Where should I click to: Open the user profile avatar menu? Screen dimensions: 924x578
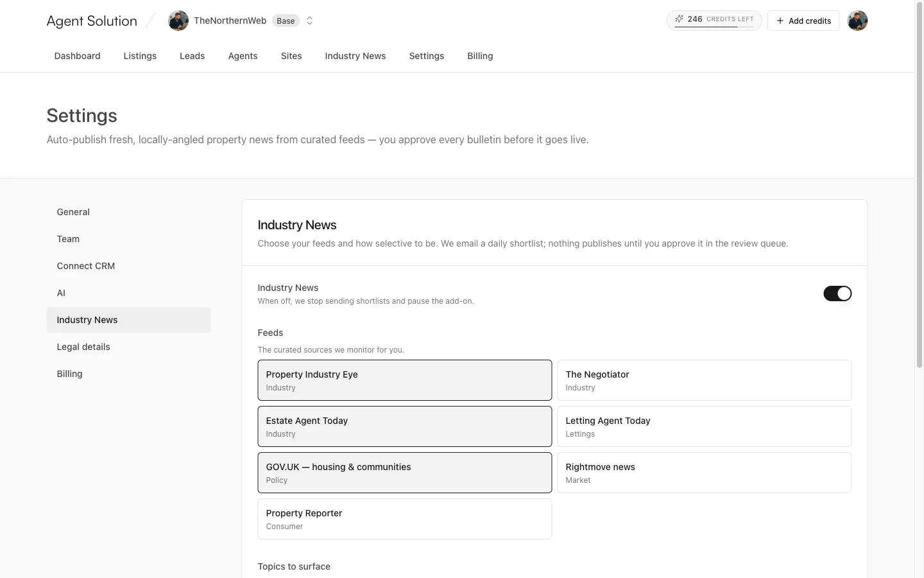click(x=857, y=21)
